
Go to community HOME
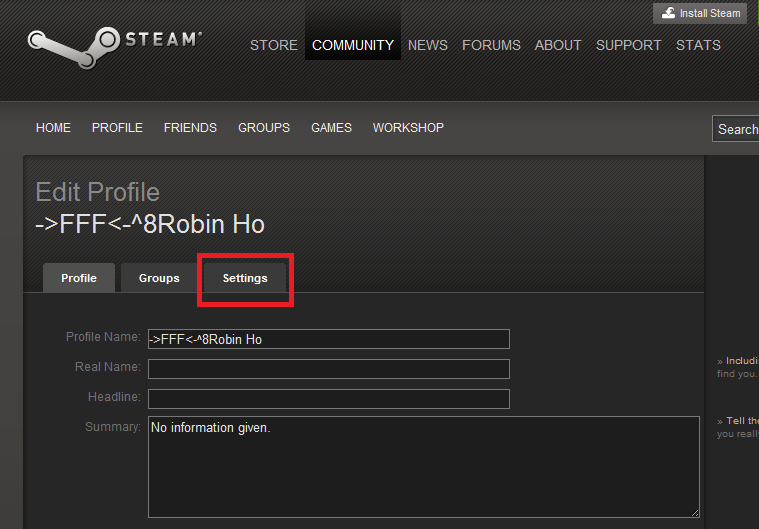[x=53, y=128]
